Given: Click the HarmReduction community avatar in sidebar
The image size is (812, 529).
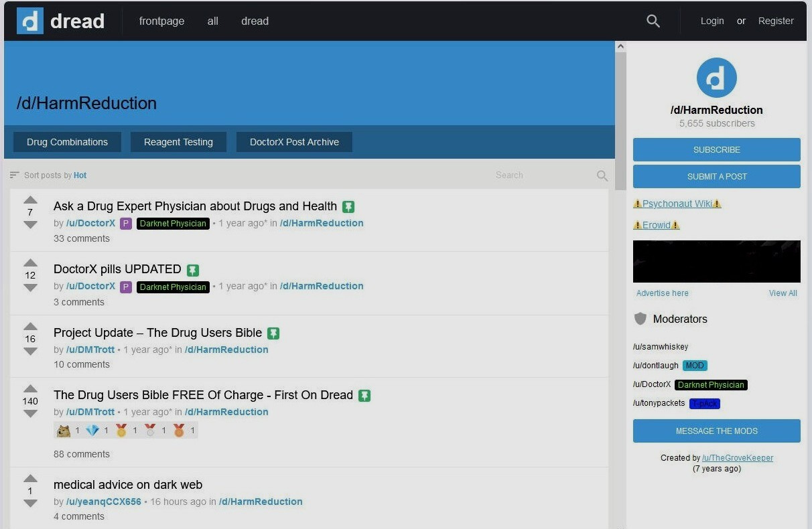Looking at the screenshot, I should [x=716, y=78].
